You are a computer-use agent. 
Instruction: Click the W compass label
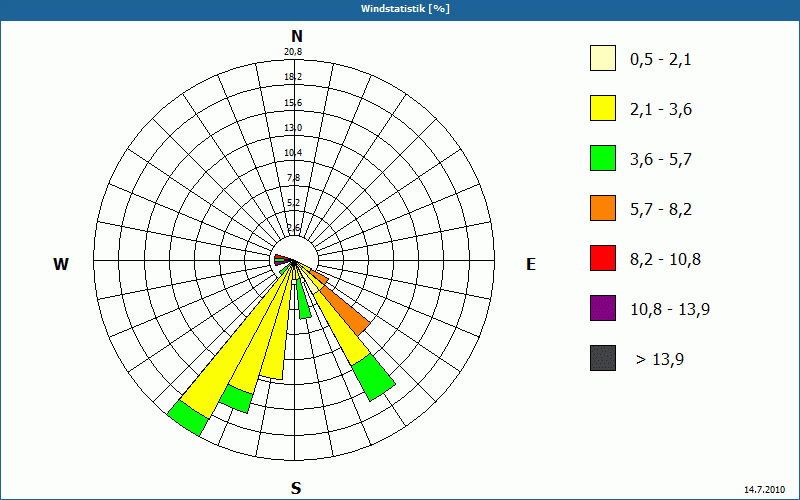click(61, 264)
